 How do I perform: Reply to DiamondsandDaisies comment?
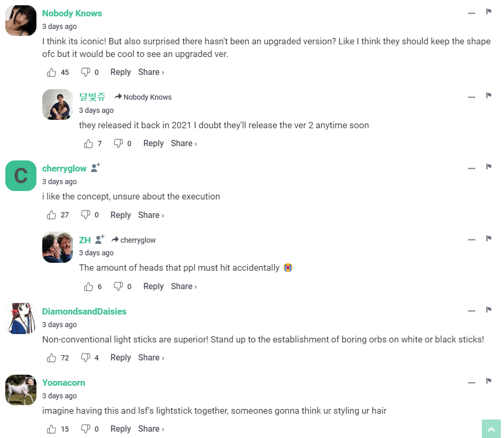point(120,358)
